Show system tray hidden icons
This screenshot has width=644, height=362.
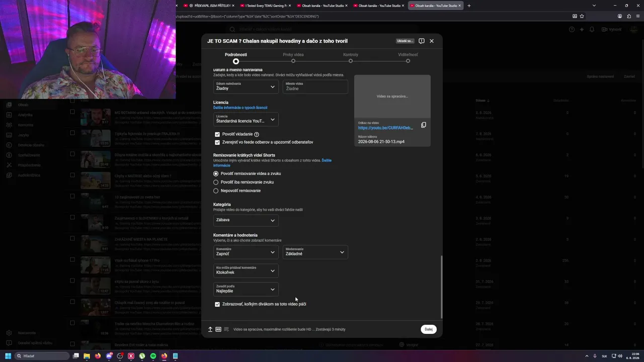click(x=586, y=356)
